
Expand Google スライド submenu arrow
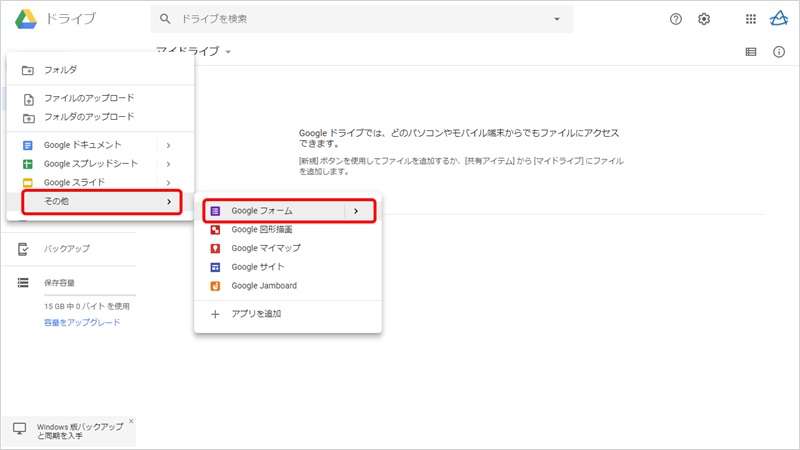click(x=168, y=183)
